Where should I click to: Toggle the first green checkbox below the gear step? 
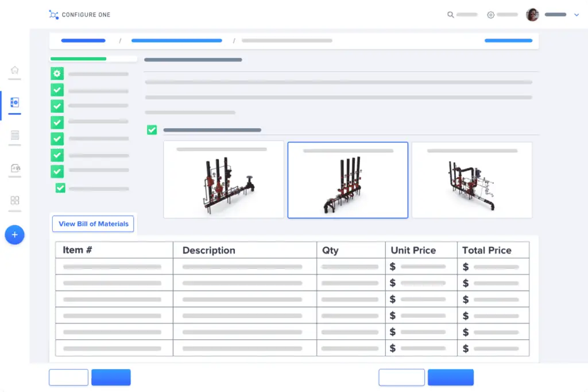coord(57,90)
